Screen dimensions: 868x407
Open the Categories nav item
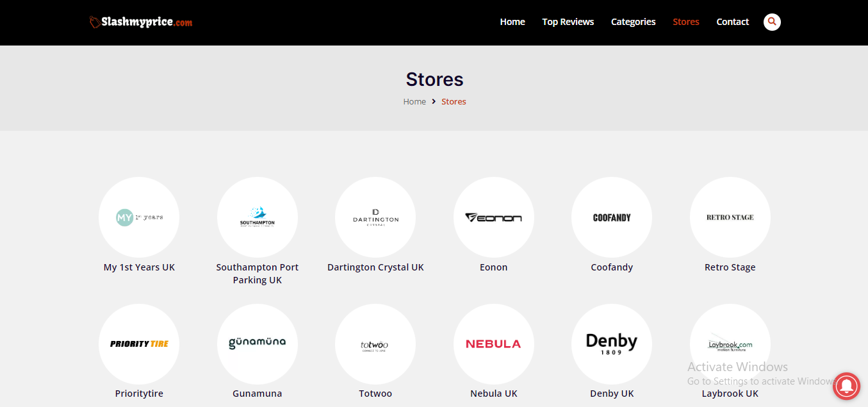633,22
